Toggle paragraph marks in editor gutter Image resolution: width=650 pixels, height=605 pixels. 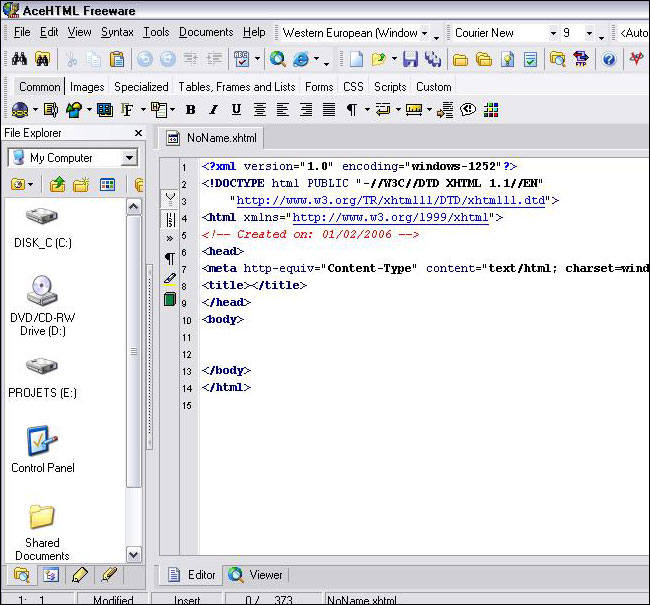[170, 258]
